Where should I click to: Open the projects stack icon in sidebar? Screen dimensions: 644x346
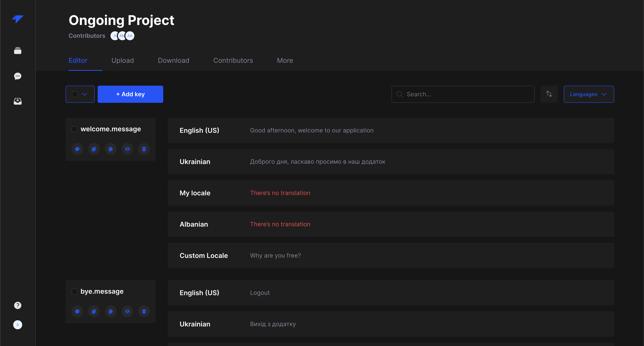(x=18, y=51)
